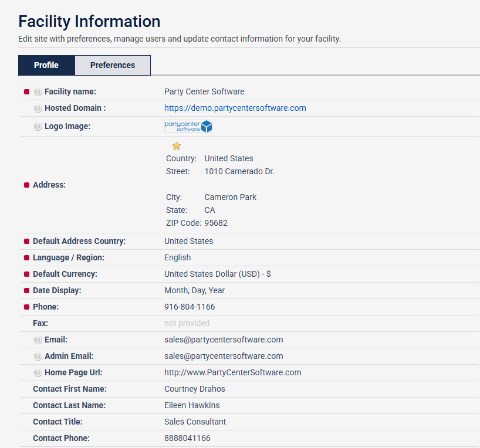Switch to the Preferences tab
480x448 pixels.
tap(113, 65)
